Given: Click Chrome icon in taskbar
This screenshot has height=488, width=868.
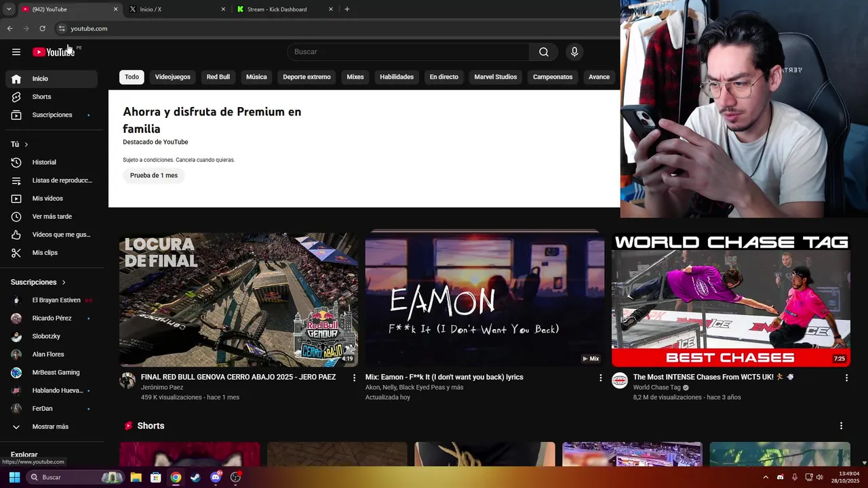Looking at the screenshot, I should (176, 477).
